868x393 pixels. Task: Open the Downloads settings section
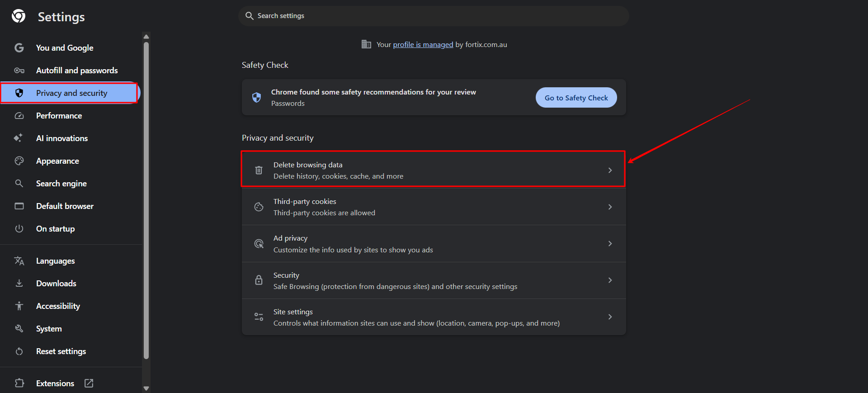click(56, 284)
